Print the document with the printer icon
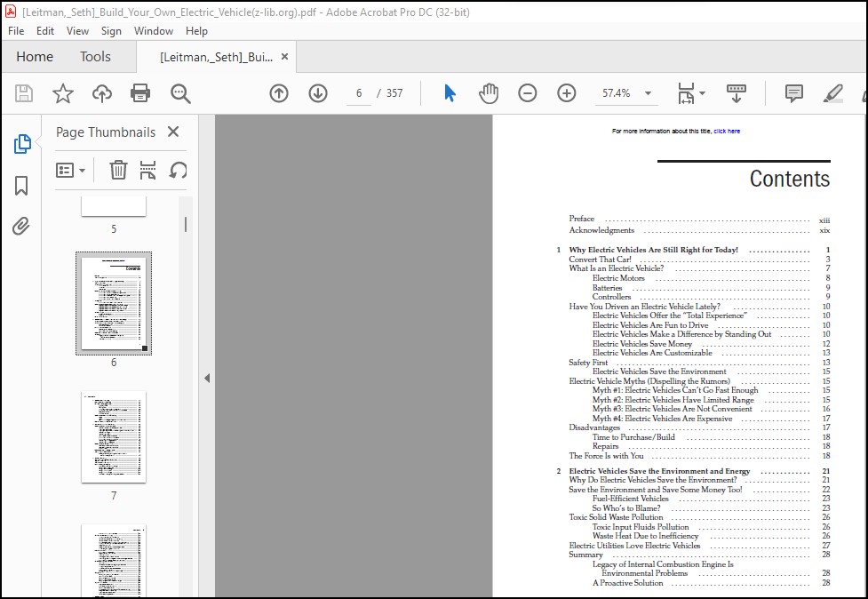The width and height of the screenshot is (868, 599). point(140,93)
